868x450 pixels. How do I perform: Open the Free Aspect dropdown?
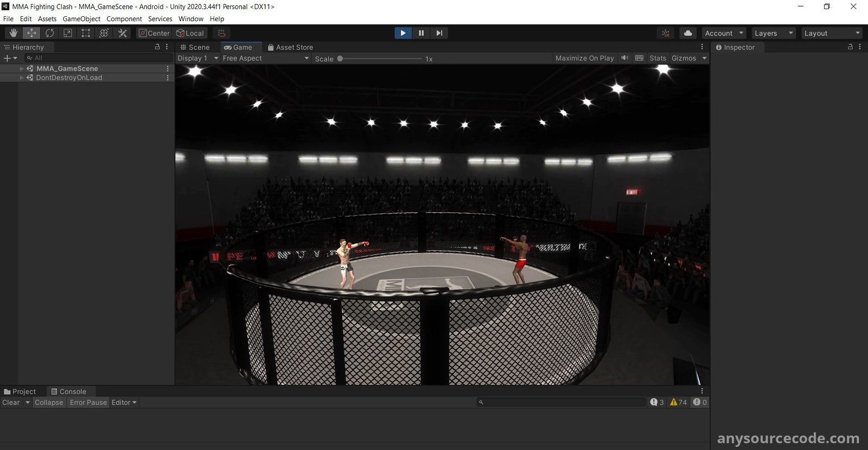tap(265, 58)
